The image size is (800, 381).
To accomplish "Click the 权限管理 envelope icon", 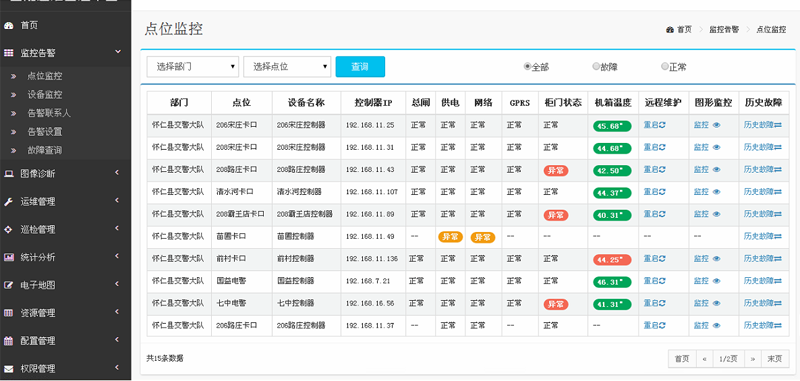I will point(8,368).
